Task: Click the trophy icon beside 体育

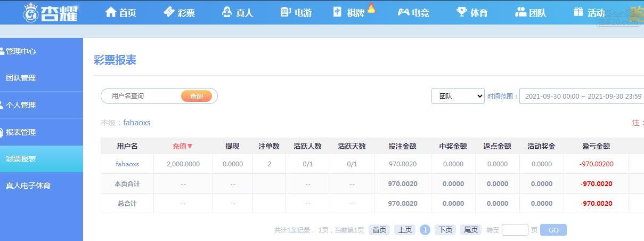Action: pos(462,12)
